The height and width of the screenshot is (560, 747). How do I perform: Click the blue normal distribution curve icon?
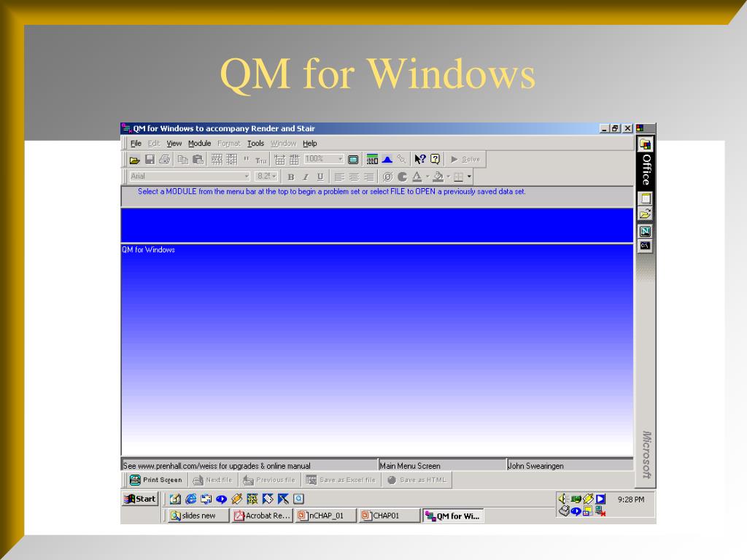387,159
